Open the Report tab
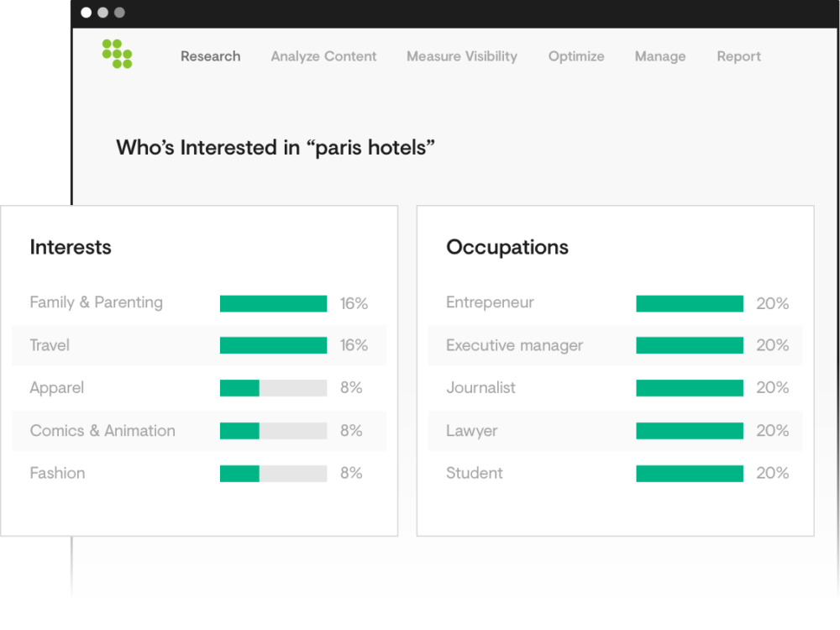This screenshot has height=630, width=840. (738, 56)
